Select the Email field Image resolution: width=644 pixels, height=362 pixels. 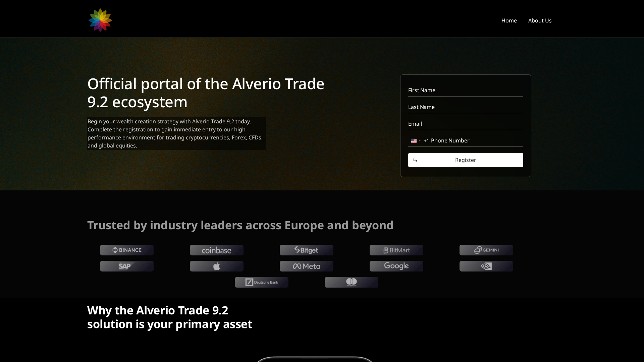click(x=465, y=124)
